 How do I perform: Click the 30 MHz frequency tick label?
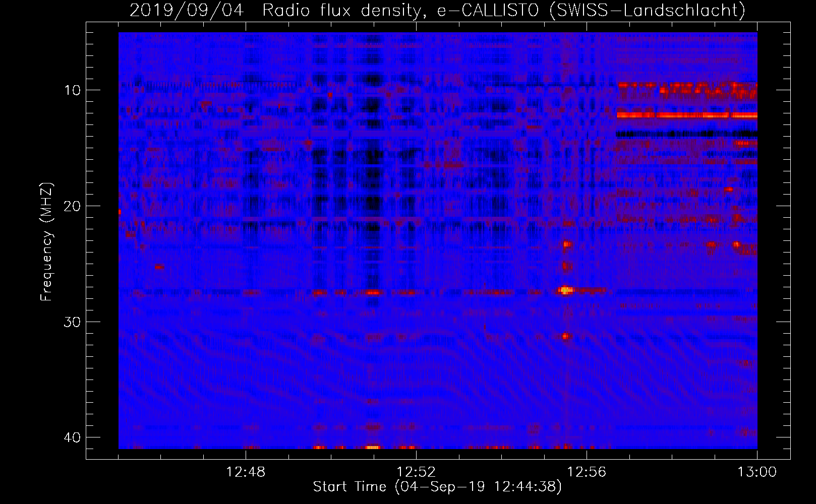pyautogui.click(x=72, y=322)
